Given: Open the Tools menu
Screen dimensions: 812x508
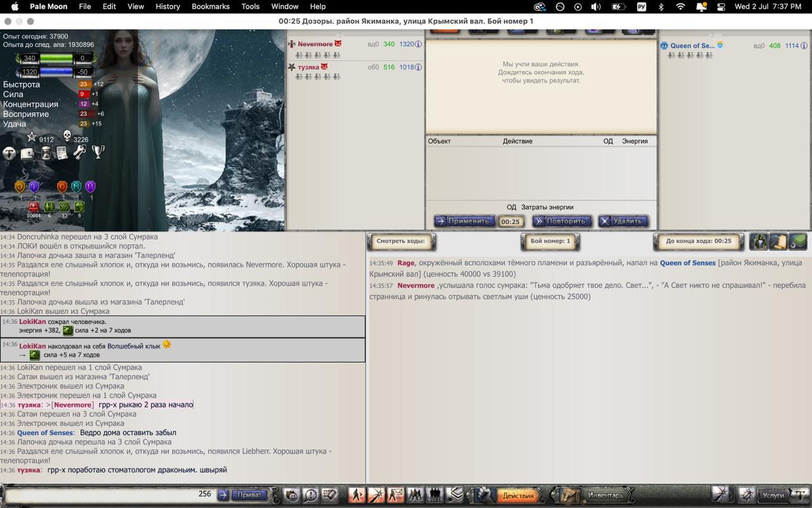Looking at the screenshot, I should coord(251,6).
